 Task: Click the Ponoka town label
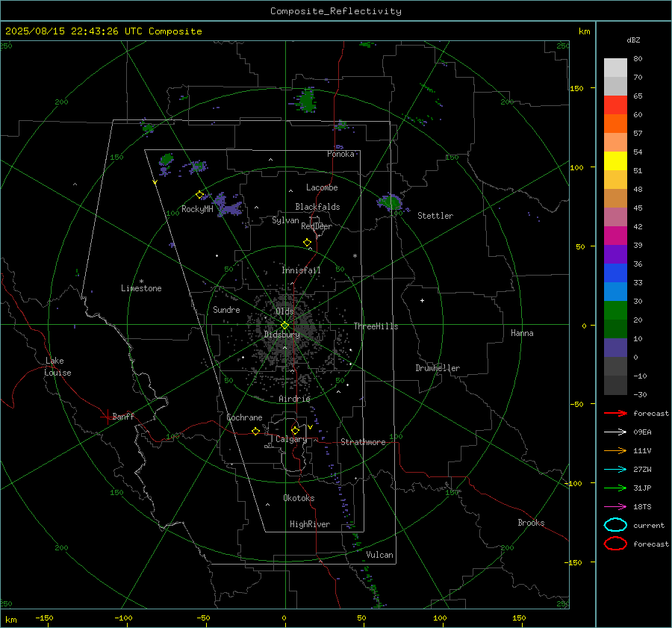point(340,154)
